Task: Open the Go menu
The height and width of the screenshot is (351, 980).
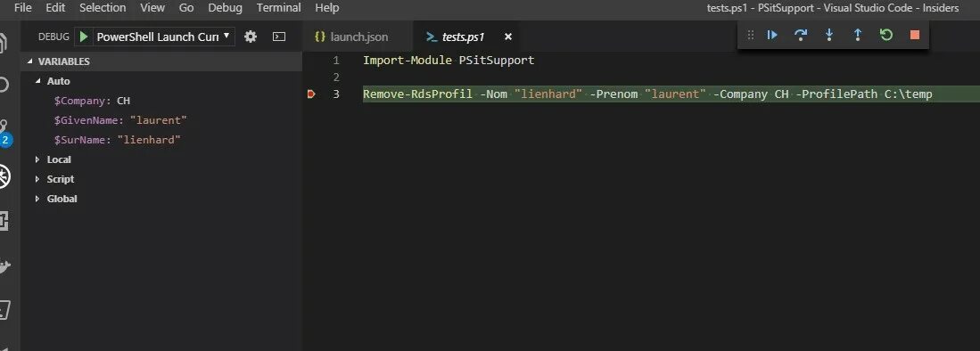Action: [x=186, y=8]
